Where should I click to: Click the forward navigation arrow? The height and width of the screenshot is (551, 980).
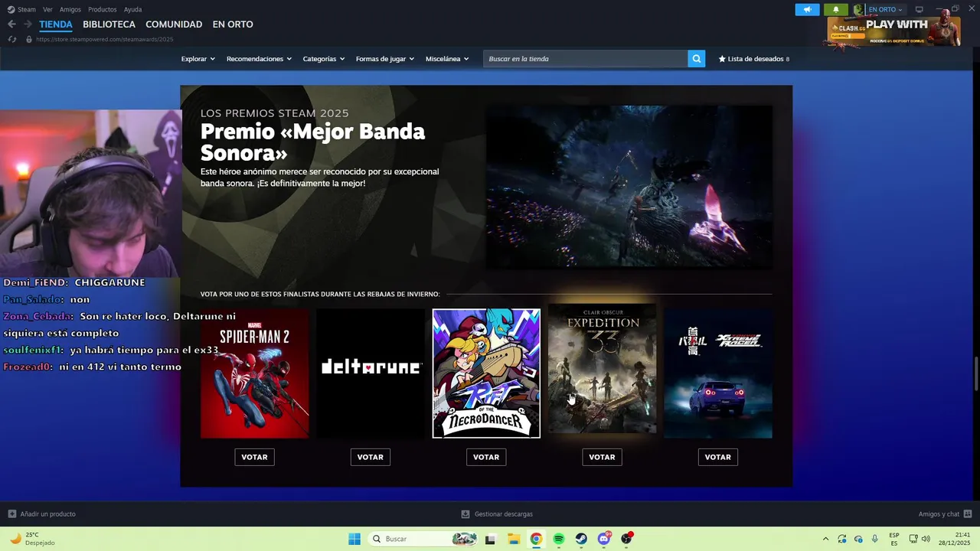pyautogui.click(x=28, y=24)
